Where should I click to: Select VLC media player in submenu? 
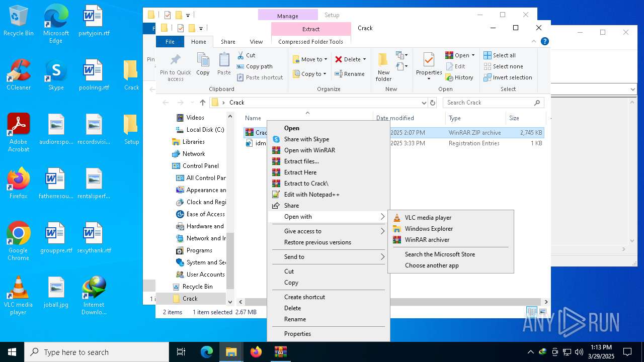(x=451, y=218)
